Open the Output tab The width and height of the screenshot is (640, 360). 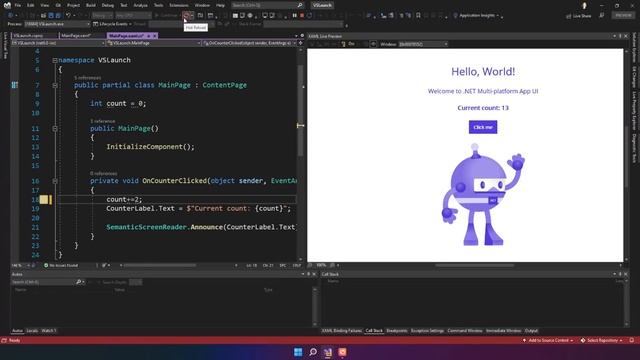531,331
